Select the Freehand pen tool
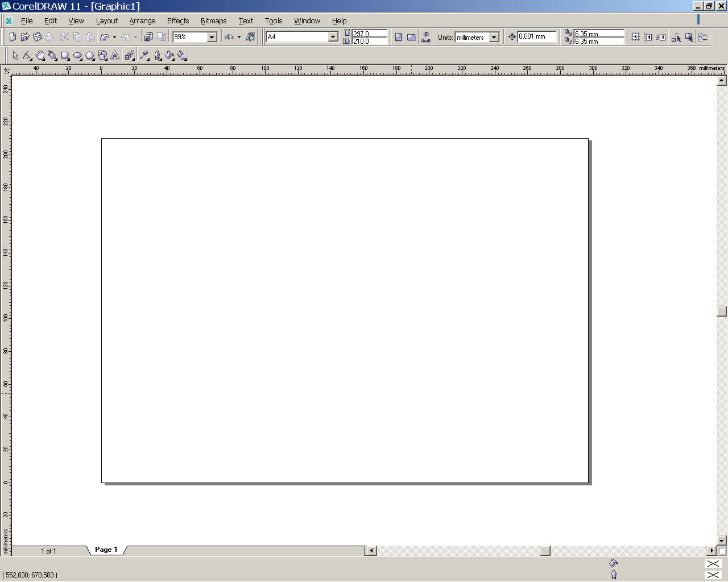This screenshot has width=728, height=582. (52, 55)
